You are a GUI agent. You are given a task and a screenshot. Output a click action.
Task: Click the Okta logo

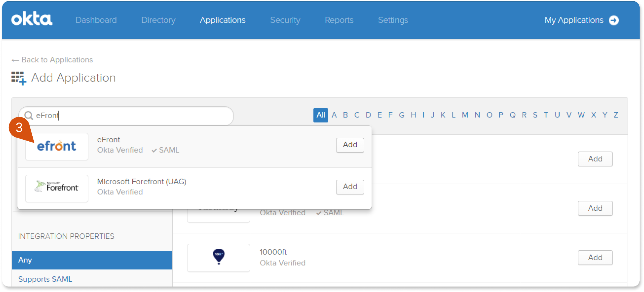click(32, 19)
